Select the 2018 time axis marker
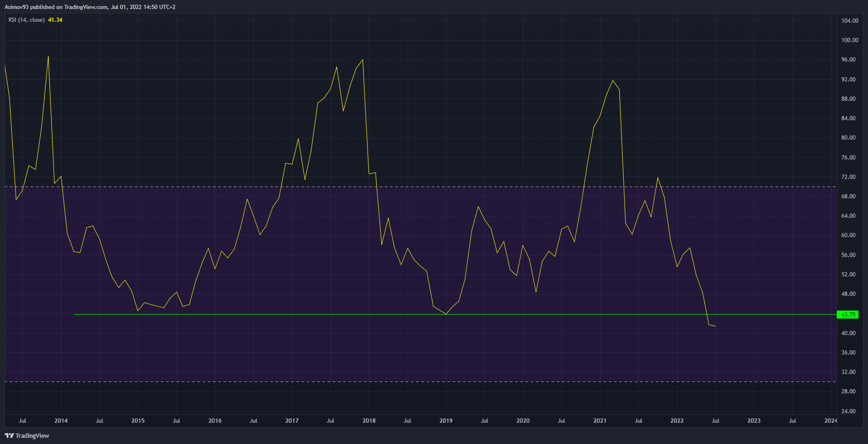This screenshot has width=868, height=444. pos(369,421)
